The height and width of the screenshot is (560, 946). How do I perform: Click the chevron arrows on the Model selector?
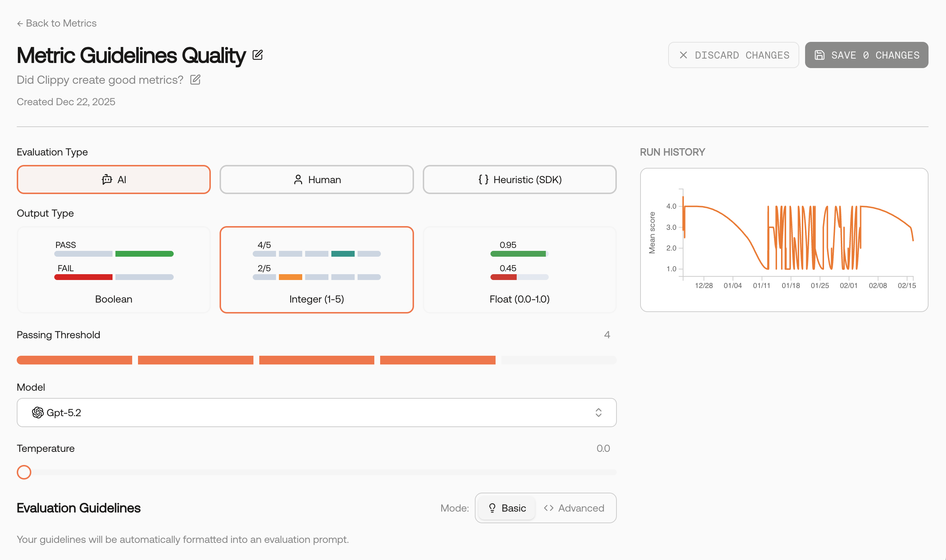[x=599, y=413]
